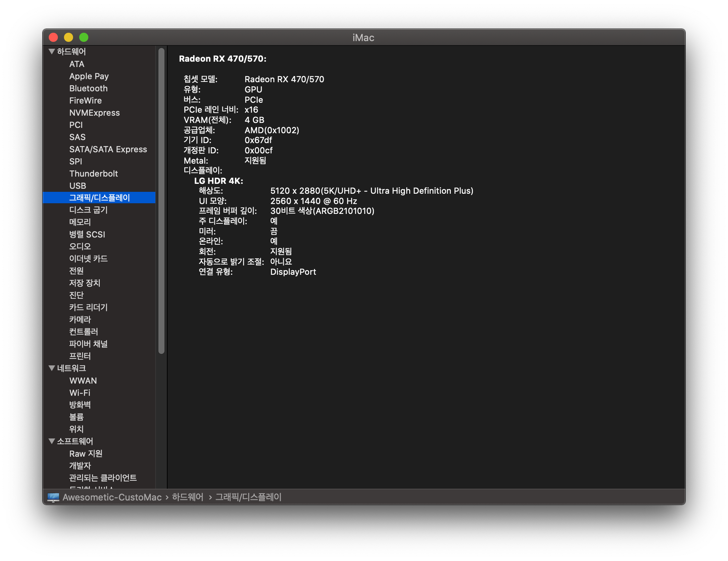Screen dimensions: 728x561
Task: Open Wi-Fi network entry
Action: (80, 393)
